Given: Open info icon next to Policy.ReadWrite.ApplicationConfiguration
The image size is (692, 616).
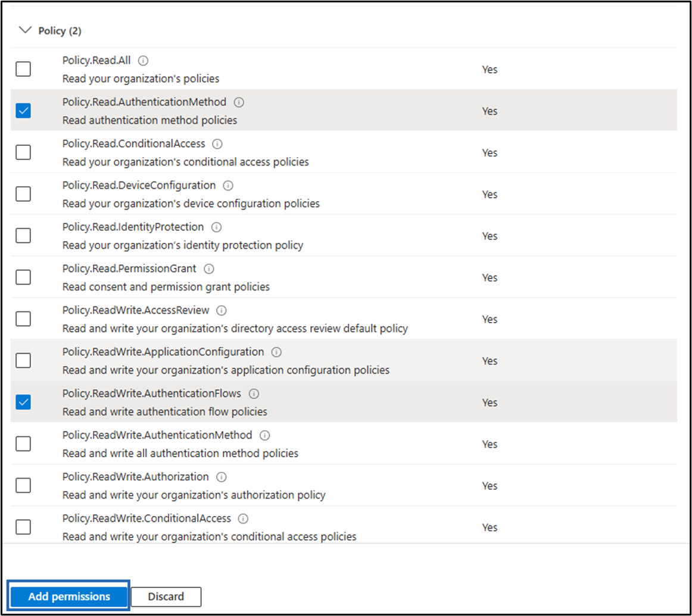Looking at the screenshot, I should [x=276, y=352].
